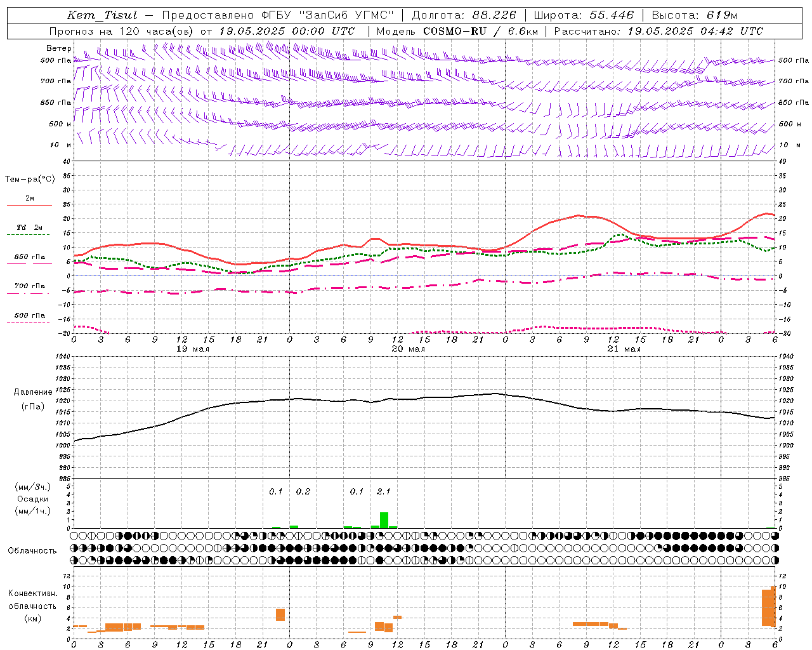Click the precipitation value 2.1

384,491
